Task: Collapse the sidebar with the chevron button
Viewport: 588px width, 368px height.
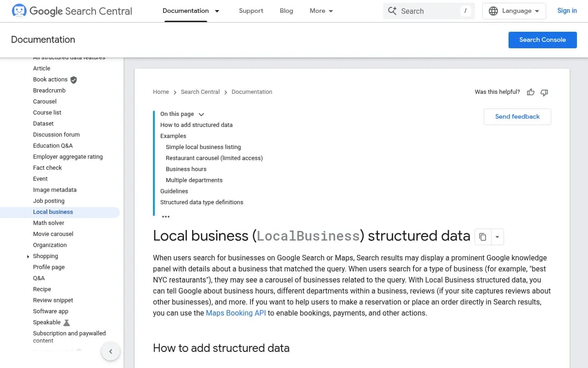Action: point(111,351)
